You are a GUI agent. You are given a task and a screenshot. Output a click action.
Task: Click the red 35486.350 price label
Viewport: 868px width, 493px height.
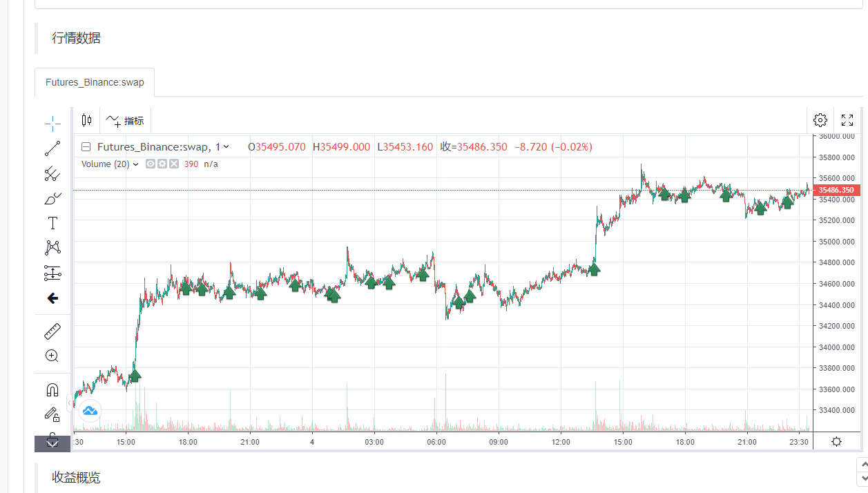tap(836, 190)
